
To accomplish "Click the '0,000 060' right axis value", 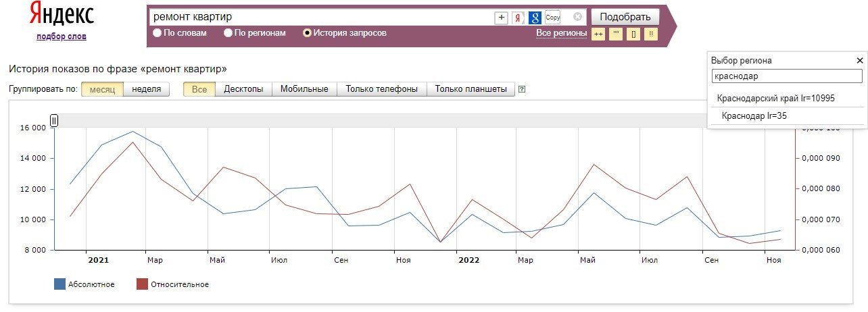I will pos(820,251).
